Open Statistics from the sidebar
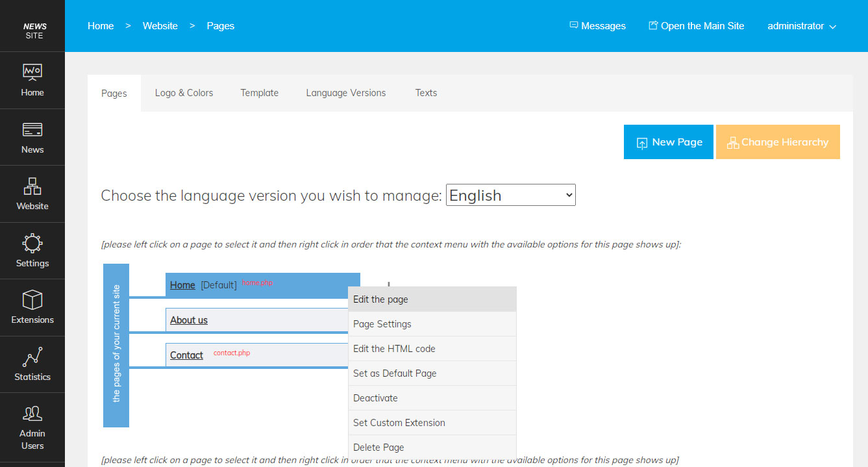Image resolution: width=868 pixels, height=467 pixels. pyautogui.click(x=32, y=364)
